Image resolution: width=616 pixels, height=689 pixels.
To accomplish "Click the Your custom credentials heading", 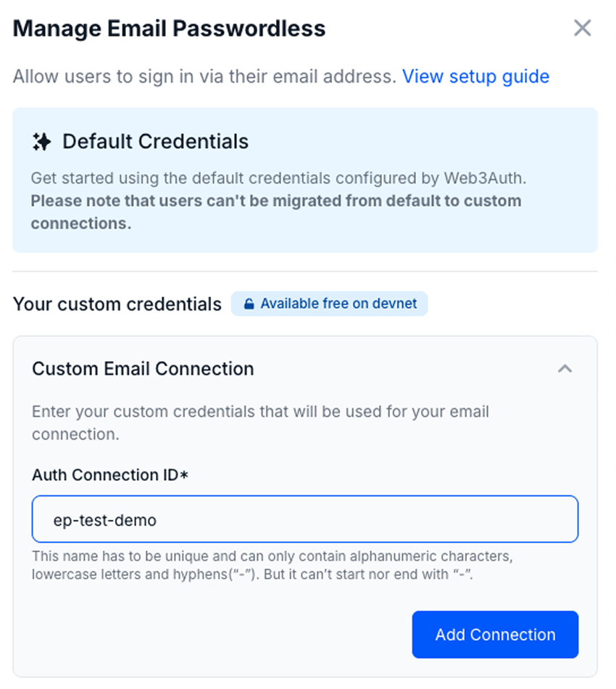I will tap(116, 304).
